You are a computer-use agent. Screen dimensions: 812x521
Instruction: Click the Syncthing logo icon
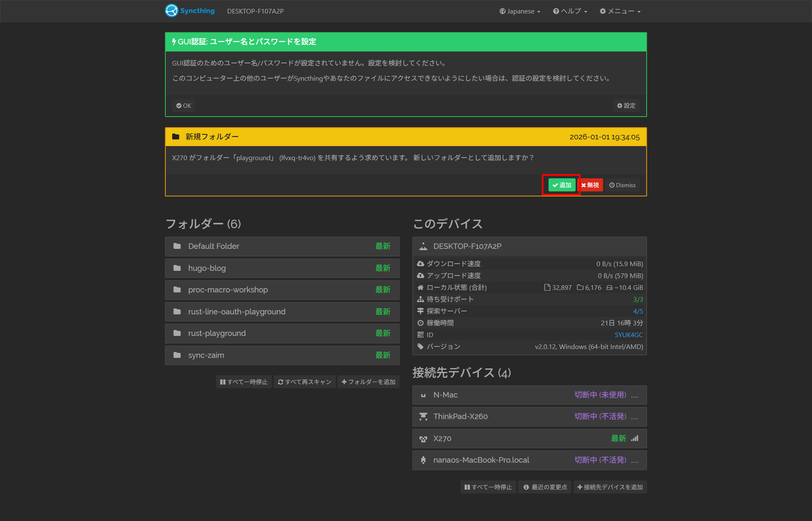pyautogui.click(x=172, y=11)
